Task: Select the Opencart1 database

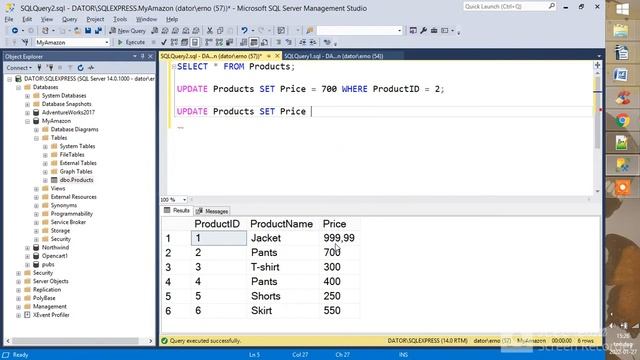Action: [x=55, y=256]
